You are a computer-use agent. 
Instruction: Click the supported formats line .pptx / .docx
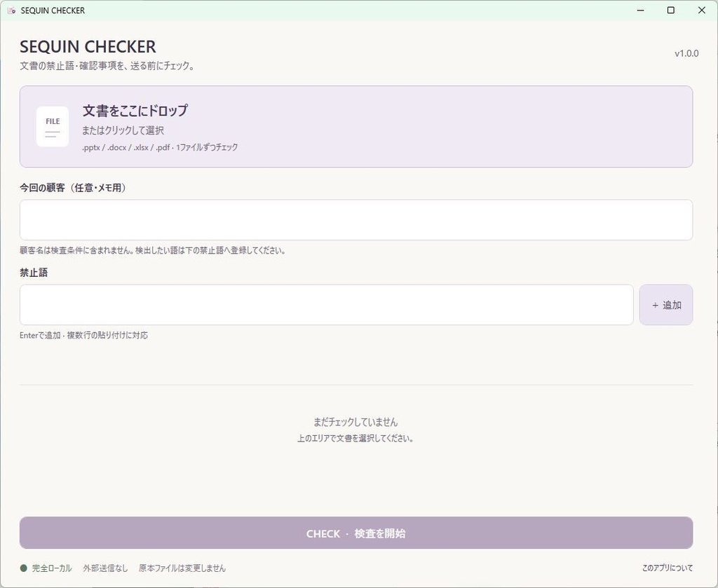pos(160,147)
